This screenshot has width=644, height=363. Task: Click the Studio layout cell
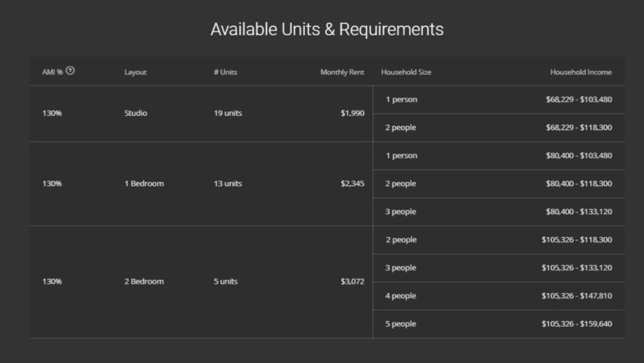[136, 114]
